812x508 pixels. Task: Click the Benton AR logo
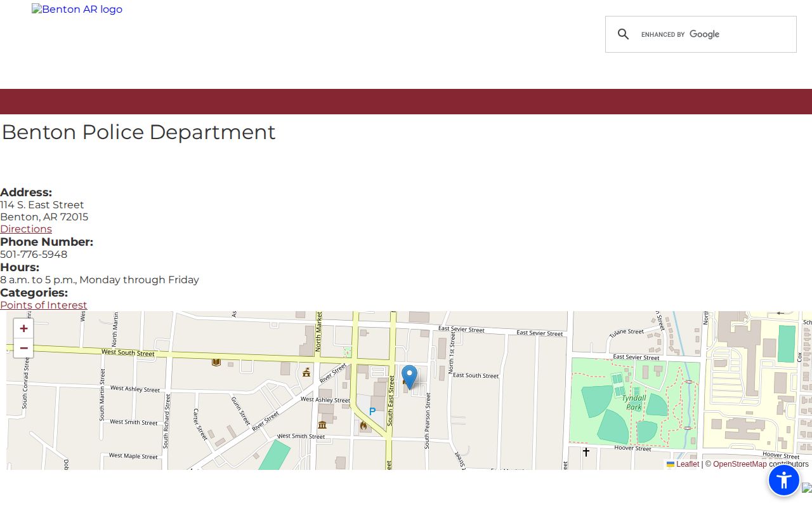click(x=77, y=10)
